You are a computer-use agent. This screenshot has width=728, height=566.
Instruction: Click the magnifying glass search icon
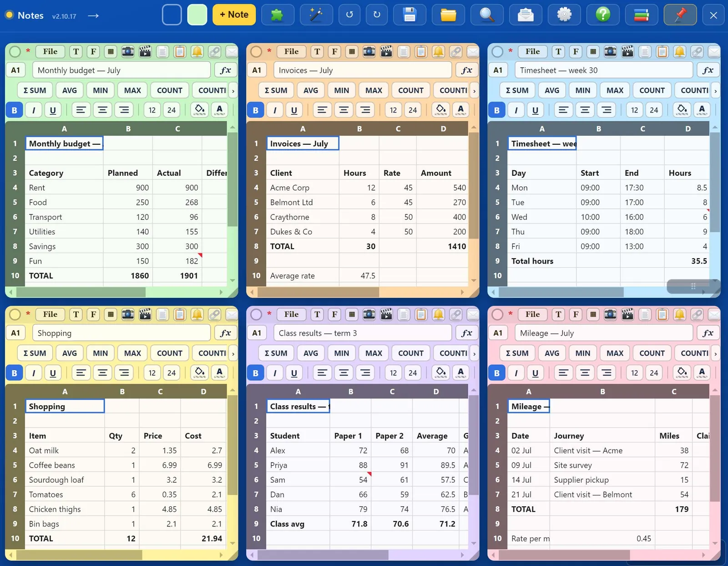coord(487,15)
